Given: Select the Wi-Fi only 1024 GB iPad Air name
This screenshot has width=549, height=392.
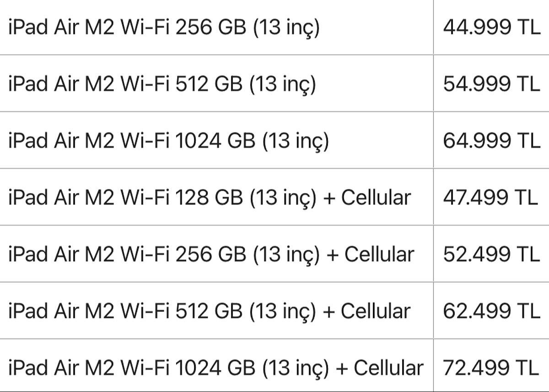Looking at the screenshot, I should click(168, 140).
